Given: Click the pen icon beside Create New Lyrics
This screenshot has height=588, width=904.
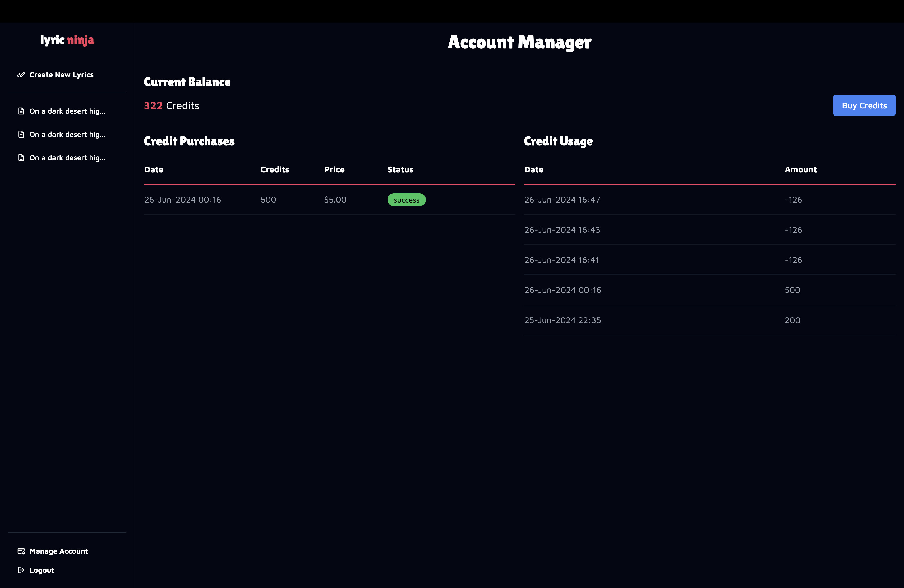Looking at the screenshot, I should [x=21, y=75].
